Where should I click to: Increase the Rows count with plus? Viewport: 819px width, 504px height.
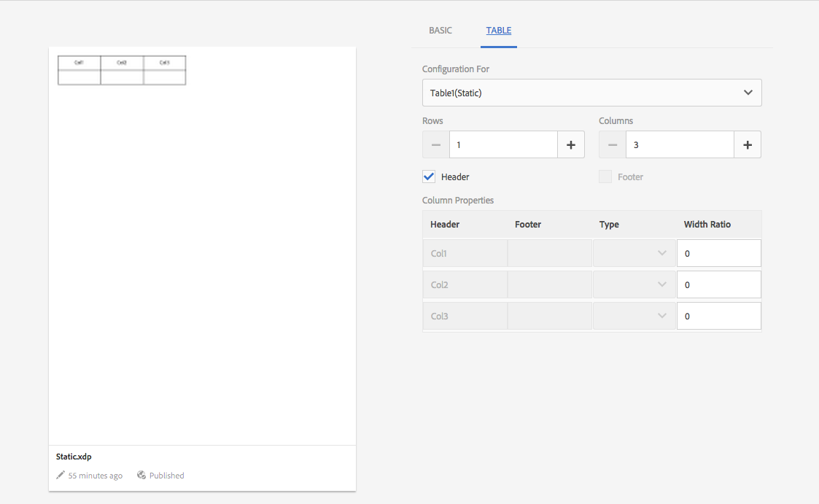coord(571,145)
